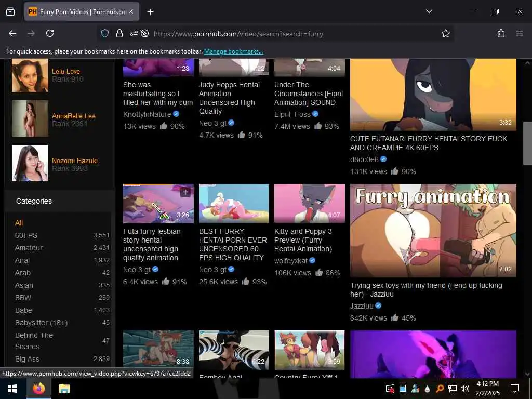Close the Furry Porn Videos tab

tap(131, 11)
